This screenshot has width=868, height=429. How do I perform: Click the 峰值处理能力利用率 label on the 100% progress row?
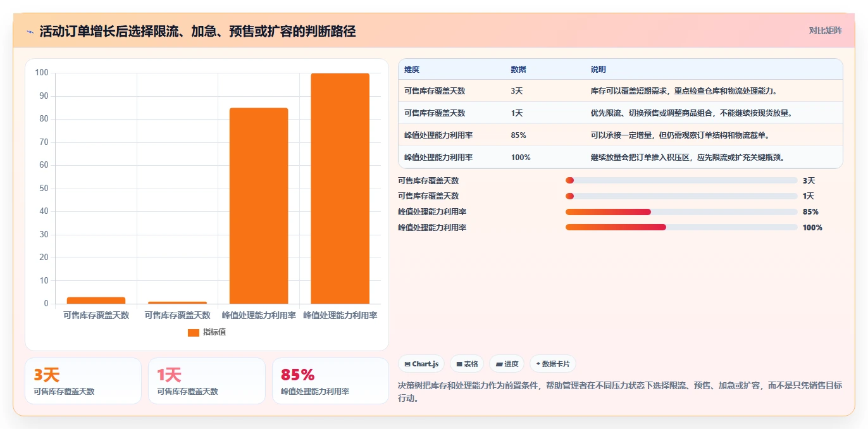432,227
